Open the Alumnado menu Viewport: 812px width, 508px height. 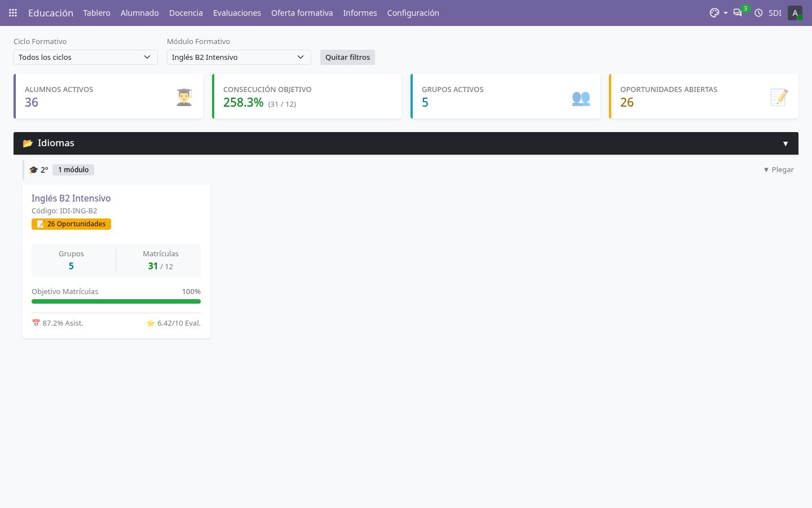[x=140, y=12]
